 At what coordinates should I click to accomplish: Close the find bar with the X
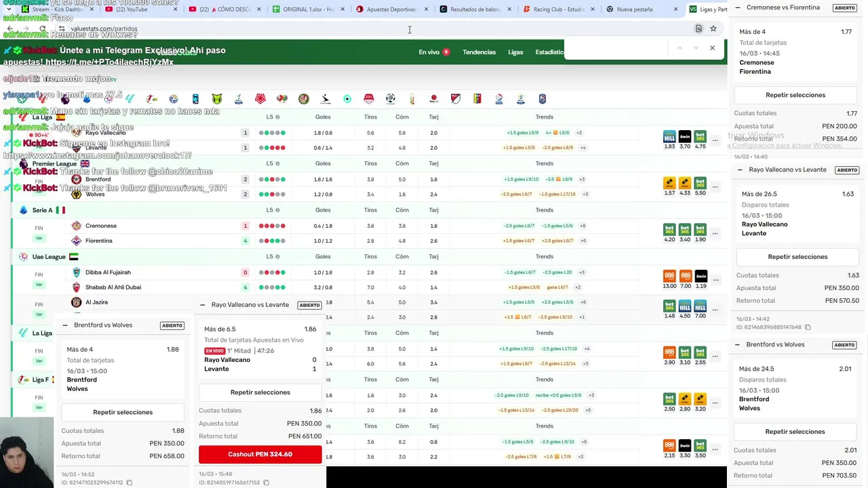pos(712,48)
